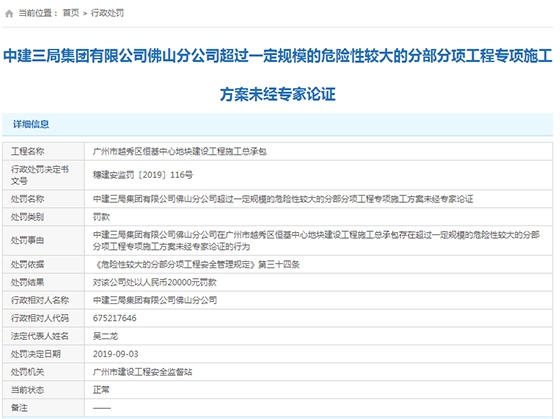The image size is (560, 419).
Task: Select document number 穗建安监罚〔2019〕116号
Action: [x=143, y=175]
